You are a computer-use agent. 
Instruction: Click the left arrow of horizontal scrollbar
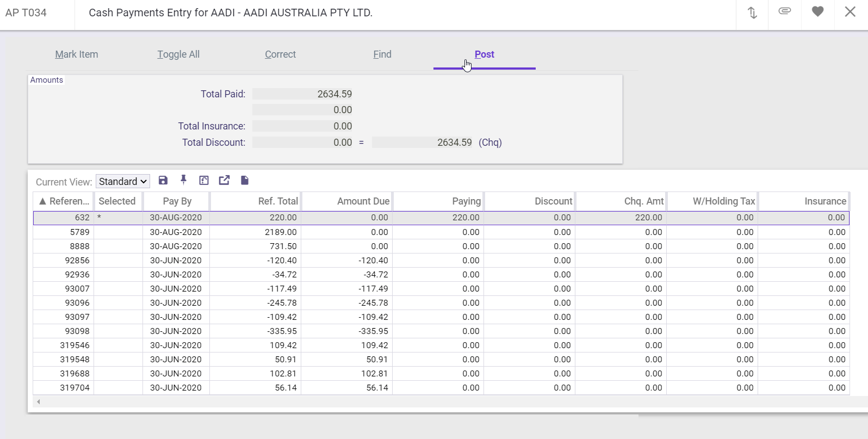click(x=38, y=401)
